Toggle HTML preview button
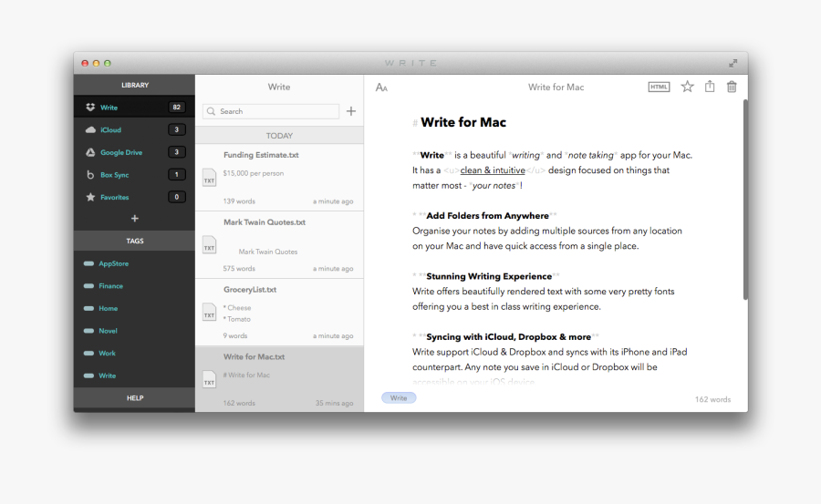This screenshot has width=821, height=504. (x=659, y=87)
